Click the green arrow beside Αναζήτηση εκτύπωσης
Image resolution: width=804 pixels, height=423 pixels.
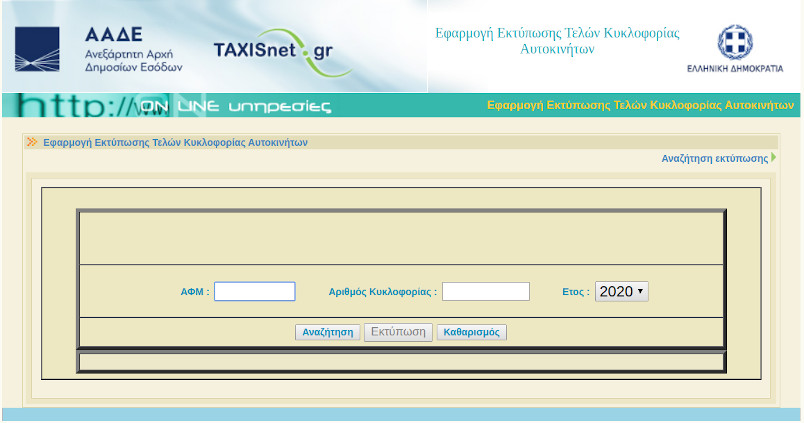pyautogui.click(x=774, y=158)
